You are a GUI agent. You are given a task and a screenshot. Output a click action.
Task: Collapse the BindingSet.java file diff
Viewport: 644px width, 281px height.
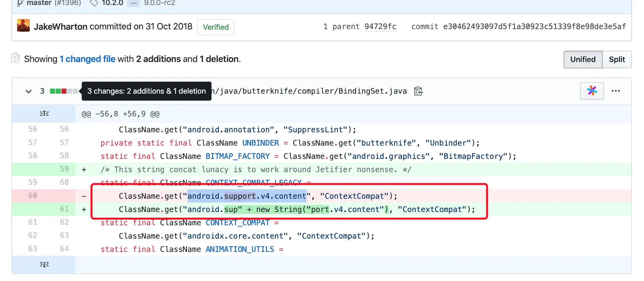(28, 91)
